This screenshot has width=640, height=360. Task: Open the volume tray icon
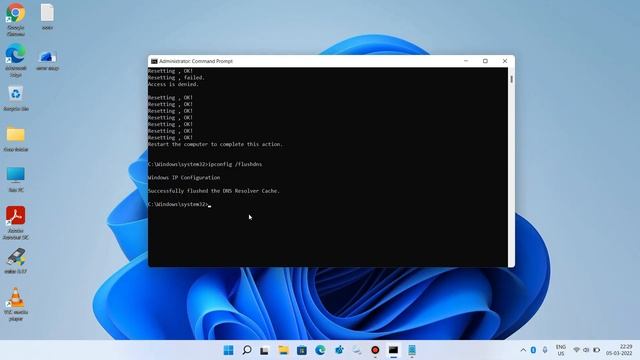tap(586, 350)
